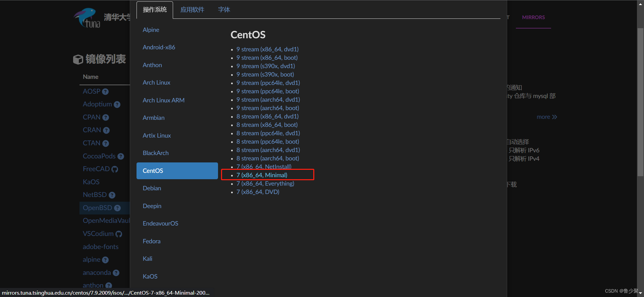This screenshot has width=644, height=297.
Task: Open the help icon beside NetBSD
Action: 112,195
